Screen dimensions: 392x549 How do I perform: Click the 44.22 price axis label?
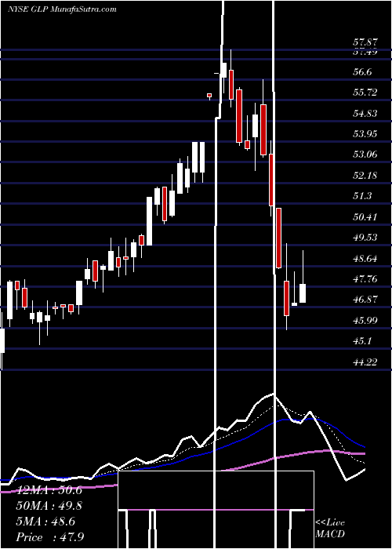(x=365, y=362)
